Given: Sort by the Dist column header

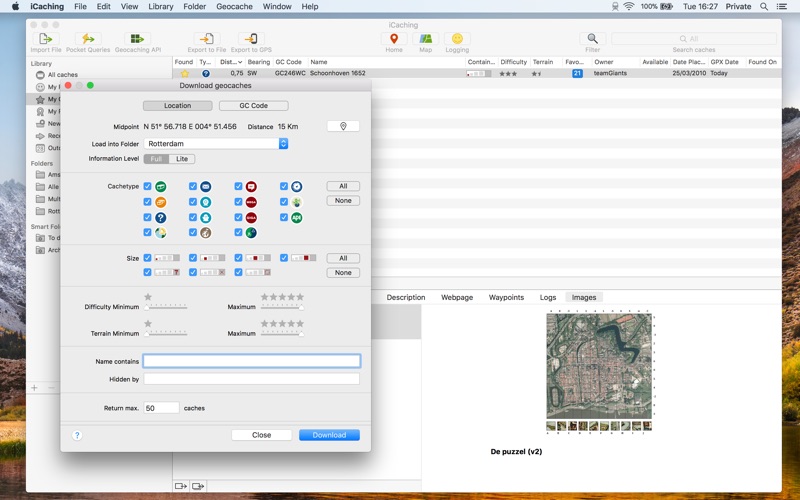Looking at the screenshot, I should click(231, 62).
